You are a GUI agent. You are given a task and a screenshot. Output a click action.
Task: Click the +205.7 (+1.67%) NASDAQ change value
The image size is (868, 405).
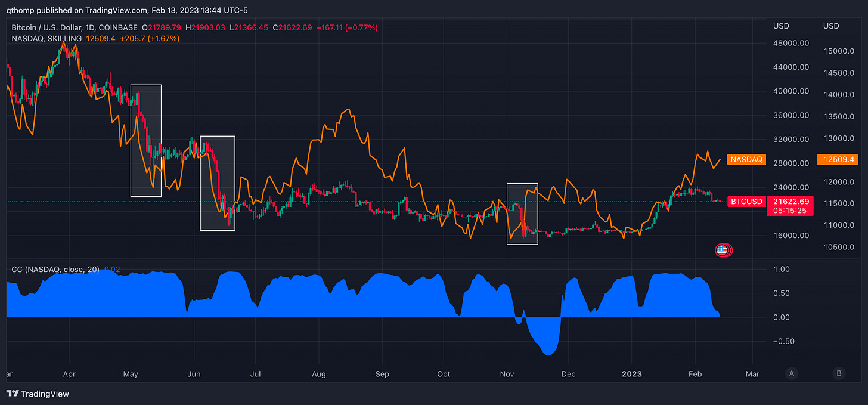[150, 39]
